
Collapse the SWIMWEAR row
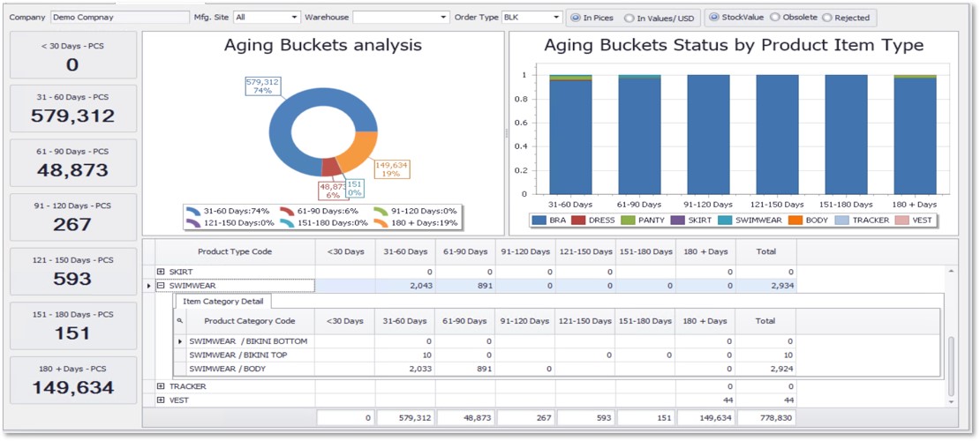161,286
